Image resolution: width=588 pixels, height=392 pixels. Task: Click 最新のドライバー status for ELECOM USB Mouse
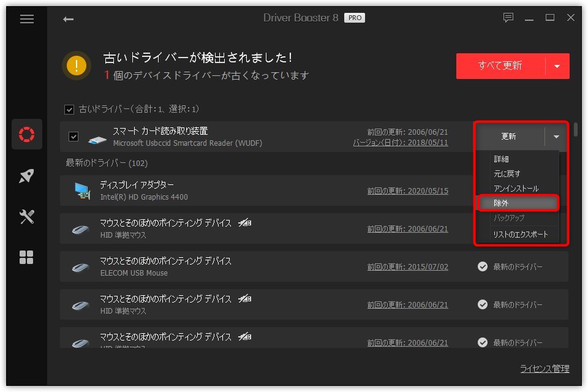point(518,266)
